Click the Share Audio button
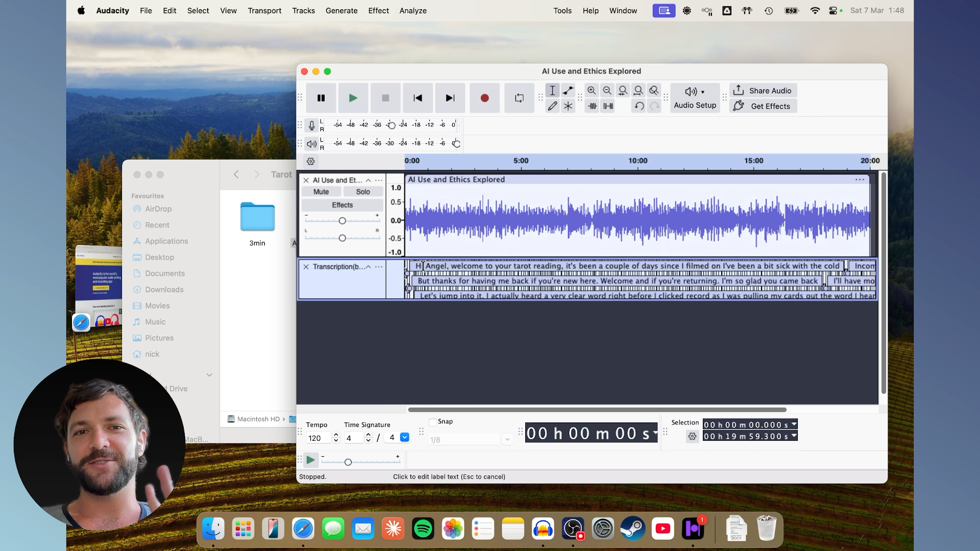Viewport: 980px width, 551px height. pyautogui.click(x=763, y=91)
